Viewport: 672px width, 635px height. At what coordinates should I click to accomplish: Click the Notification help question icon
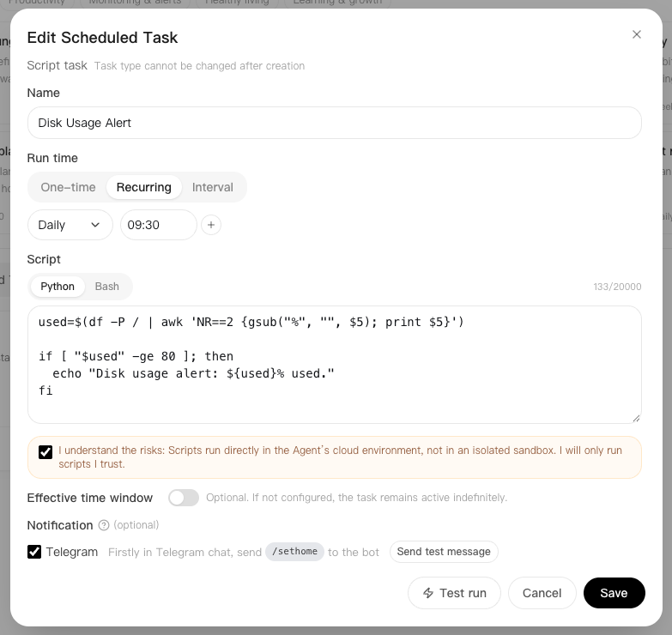[x=104, y=525]
